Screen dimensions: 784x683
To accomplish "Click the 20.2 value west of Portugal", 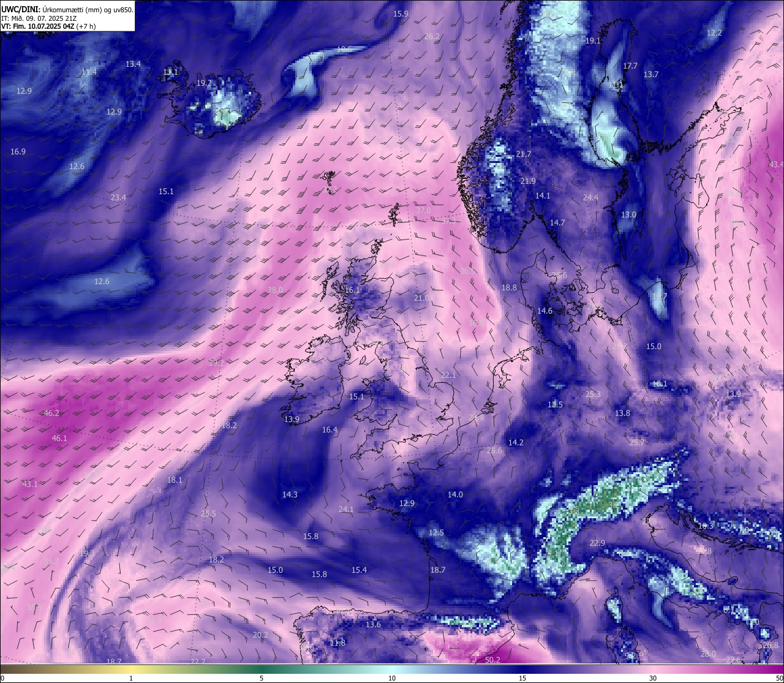I will pos(260,635).
